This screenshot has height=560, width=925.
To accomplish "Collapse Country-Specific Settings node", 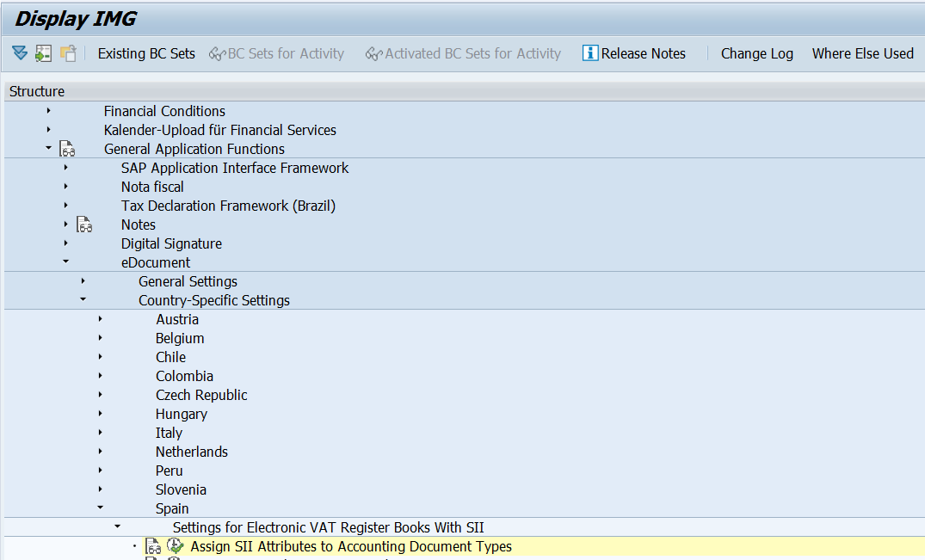I will click(83, 298).
